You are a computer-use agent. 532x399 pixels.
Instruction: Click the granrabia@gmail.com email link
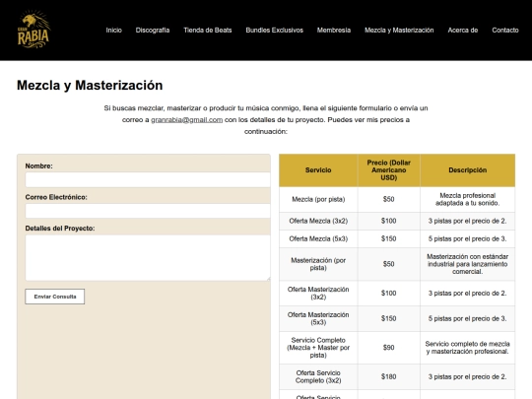pyautogui.click(x=186, y=120)
